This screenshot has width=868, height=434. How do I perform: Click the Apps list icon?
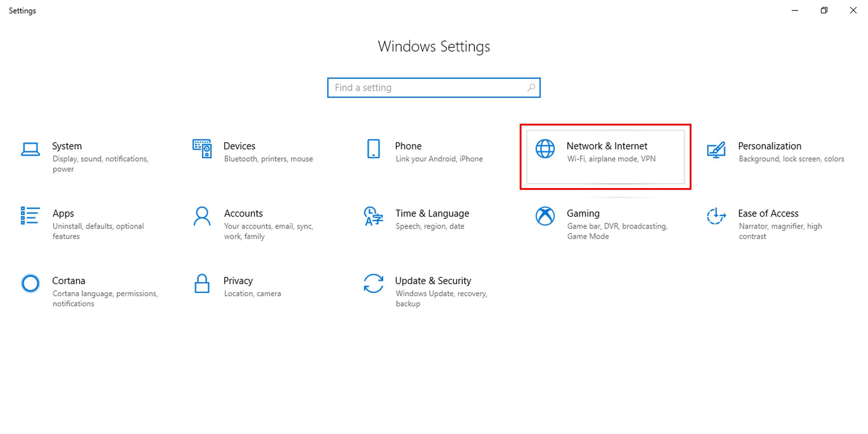tap(30, 216)
